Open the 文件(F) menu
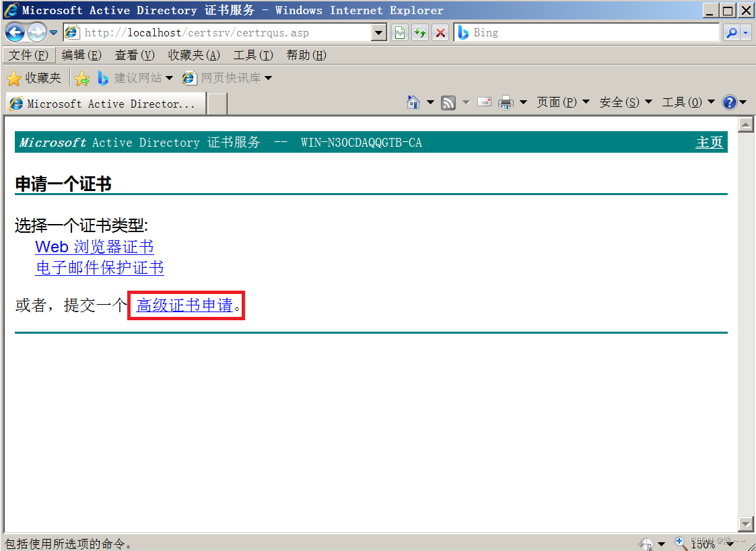Screen dimensions: 756x551 [x=28, y=55]
